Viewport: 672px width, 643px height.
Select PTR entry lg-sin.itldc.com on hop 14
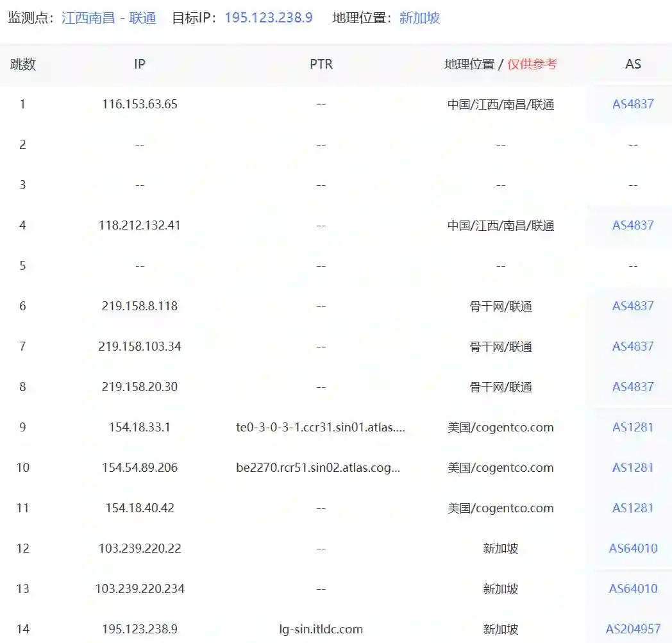321,629
